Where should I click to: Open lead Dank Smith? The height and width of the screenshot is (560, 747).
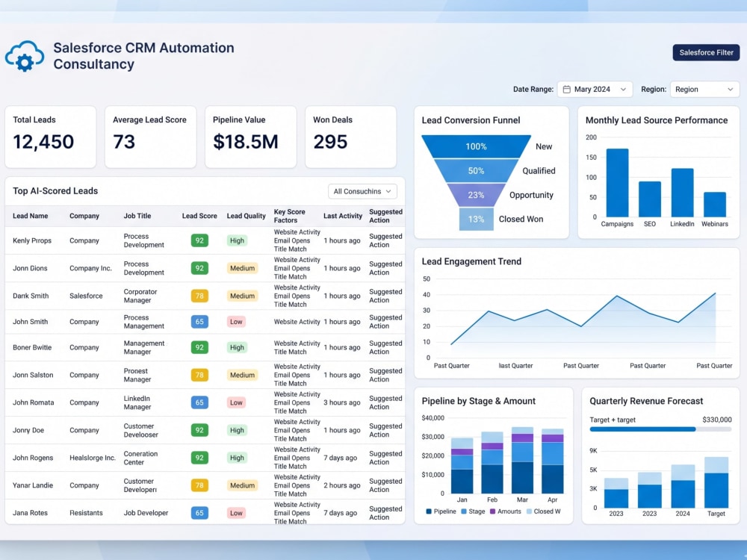(31, 296)
